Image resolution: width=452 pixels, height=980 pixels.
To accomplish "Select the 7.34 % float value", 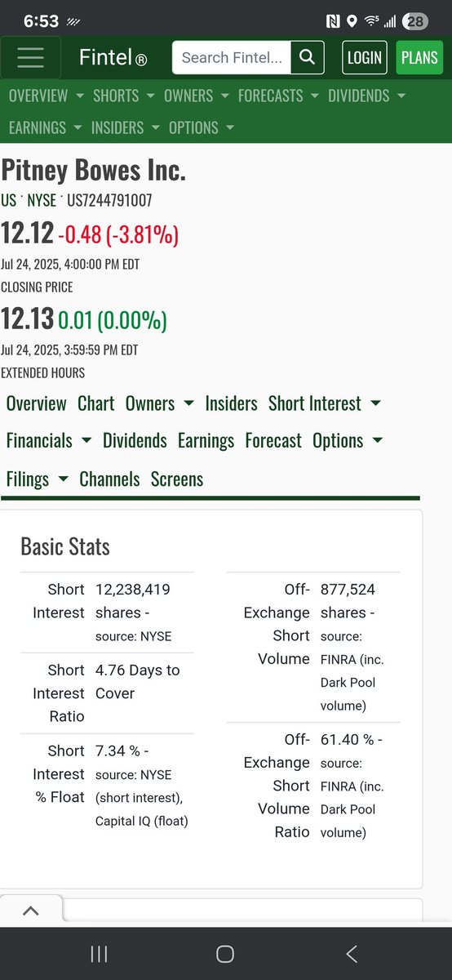I will coord(117,751).
